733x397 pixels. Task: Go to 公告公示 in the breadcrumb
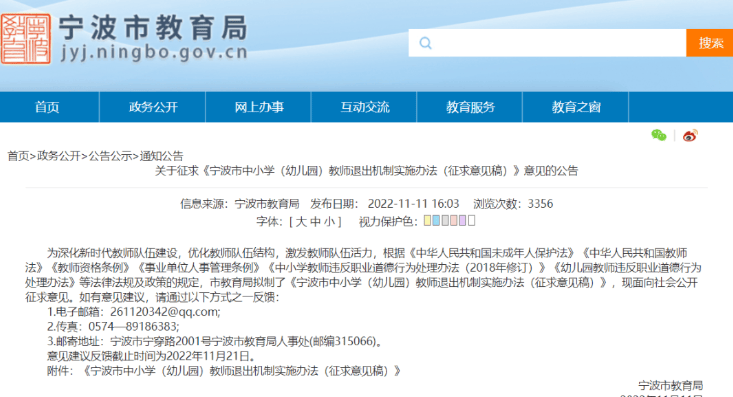(x=110, y=156)
